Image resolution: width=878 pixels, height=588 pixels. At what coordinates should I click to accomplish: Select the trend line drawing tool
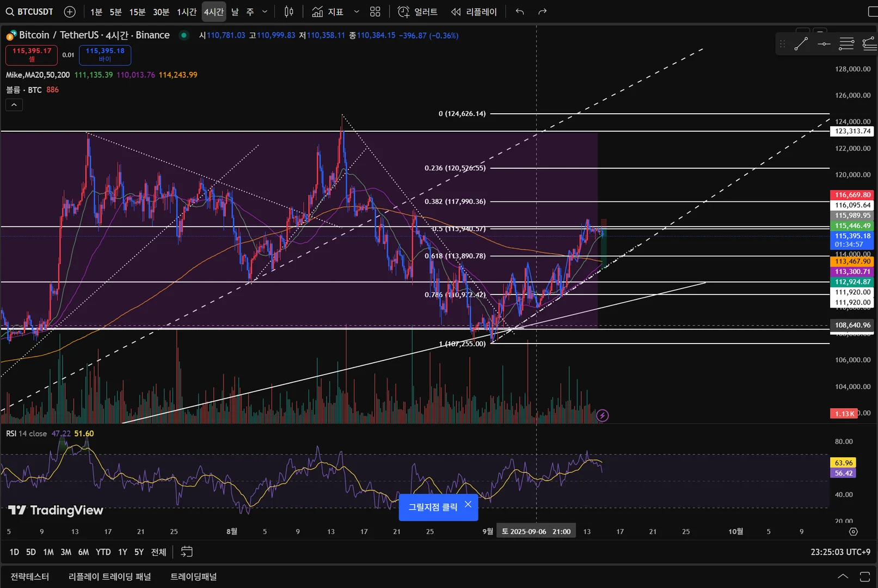click(x=801, y=44)
